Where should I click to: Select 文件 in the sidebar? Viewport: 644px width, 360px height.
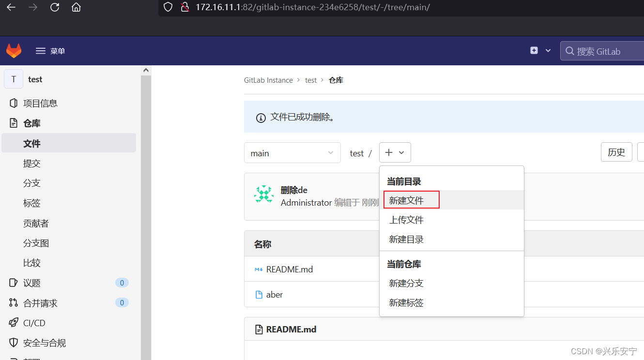[x=69, y=143]
